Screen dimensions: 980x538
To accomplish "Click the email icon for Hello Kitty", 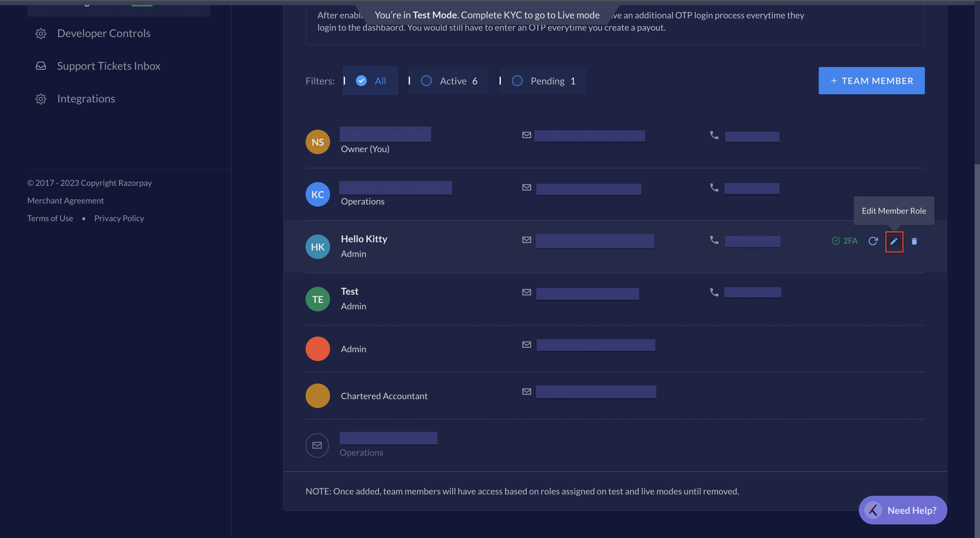I will (526, 240).
